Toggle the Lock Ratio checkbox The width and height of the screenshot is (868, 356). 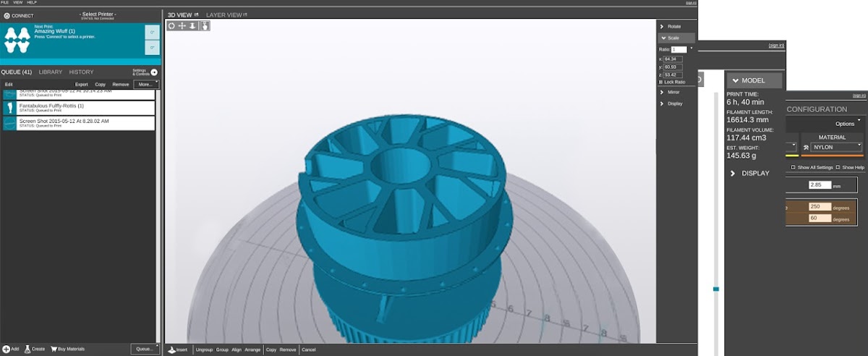point(660,82)
